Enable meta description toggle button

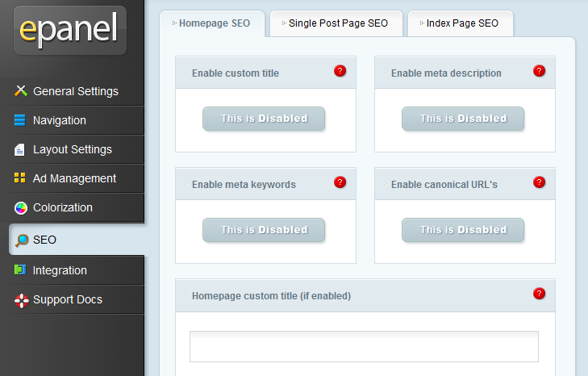point(463,119)
